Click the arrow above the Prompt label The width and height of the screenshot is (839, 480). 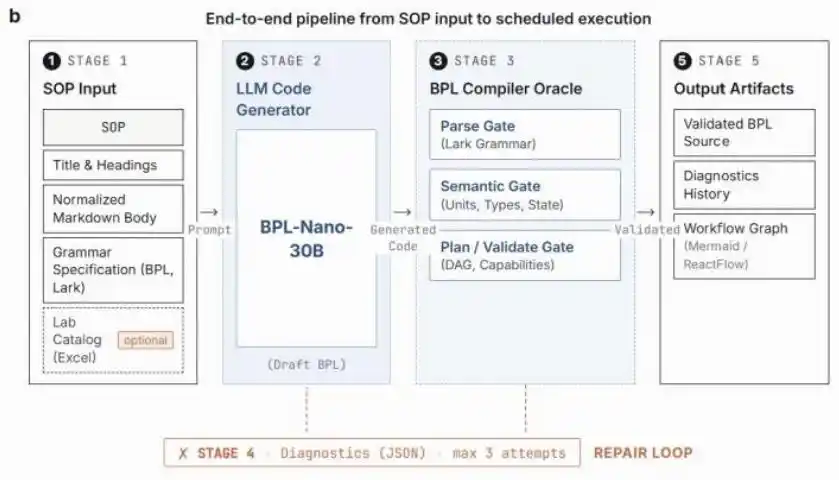pos(209,212)
